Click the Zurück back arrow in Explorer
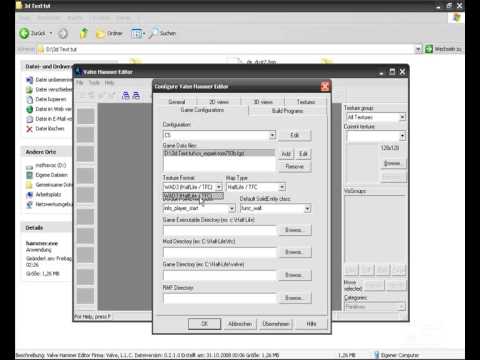The height and width of the screenshot is (360, 480). [24, 33]
